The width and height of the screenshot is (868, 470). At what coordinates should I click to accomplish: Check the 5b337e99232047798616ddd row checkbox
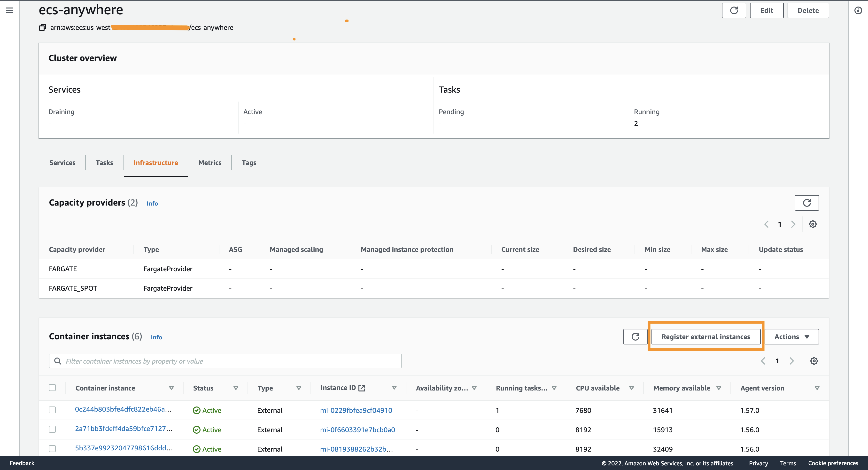point(53,449)
